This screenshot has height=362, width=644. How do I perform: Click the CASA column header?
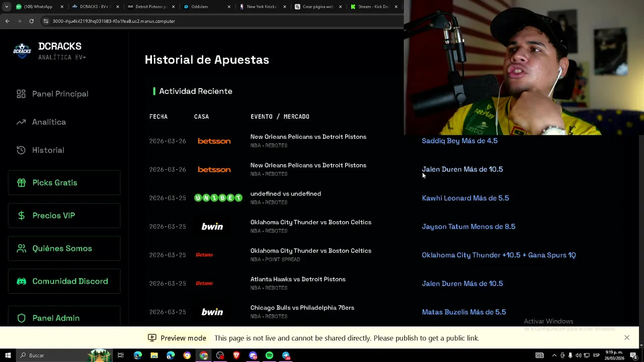[201, 117]
